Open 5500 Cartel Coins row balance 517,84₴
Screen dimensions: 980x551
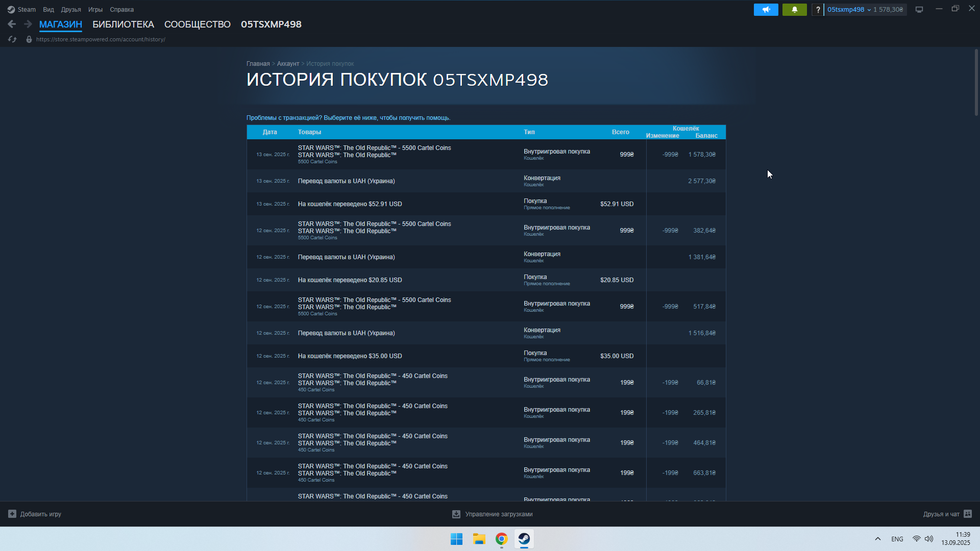click(486, 307)
